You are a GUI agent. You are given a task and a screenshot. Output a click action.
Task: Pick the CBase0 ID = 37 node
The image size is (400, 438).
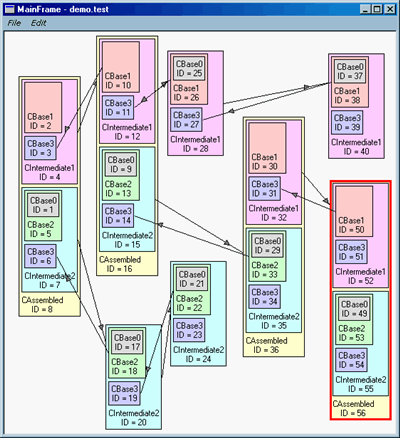pyautogui.click(x=350, y=71)
